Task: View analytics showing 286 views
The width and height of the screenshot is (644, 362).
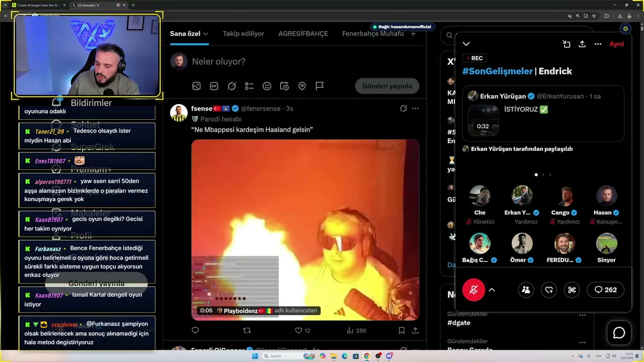Action: (x=356, y=330)
